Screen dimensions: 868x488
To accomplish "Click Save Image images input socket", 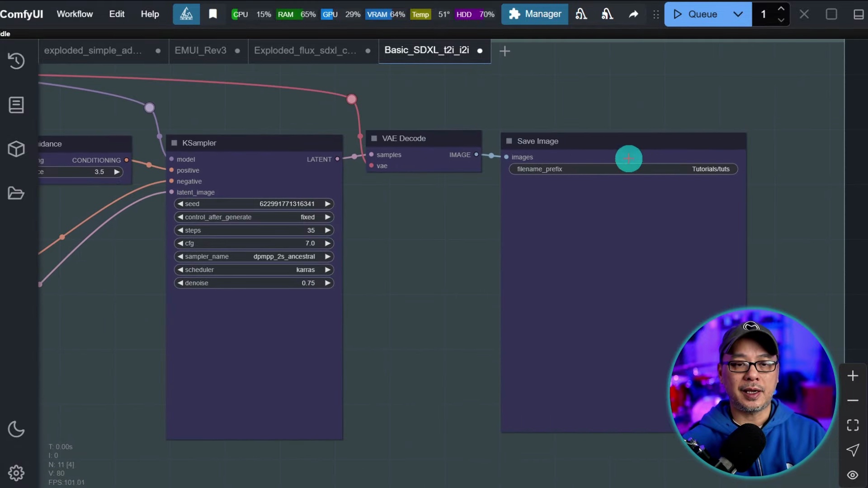I will click(506, 157).
